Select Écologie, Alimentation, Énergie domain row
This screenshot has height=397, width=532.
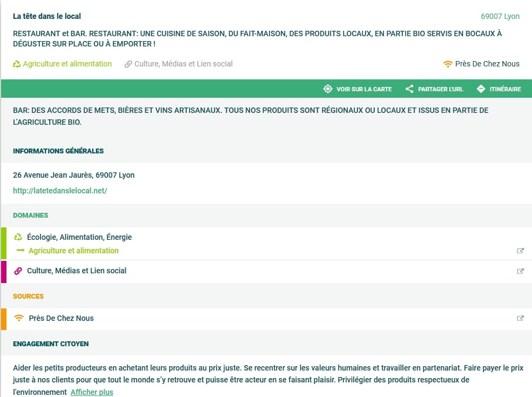tap(79, 237)
